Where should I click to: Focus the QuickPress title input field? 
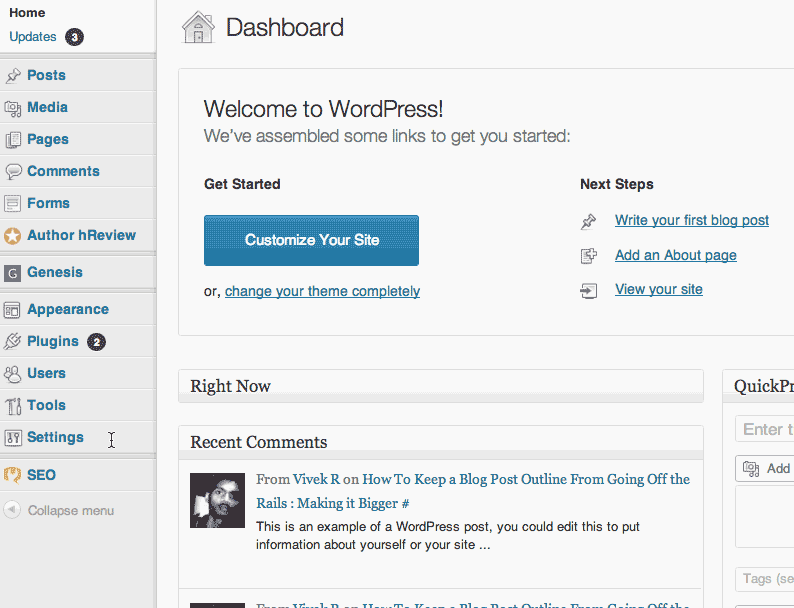coord(765,429)
